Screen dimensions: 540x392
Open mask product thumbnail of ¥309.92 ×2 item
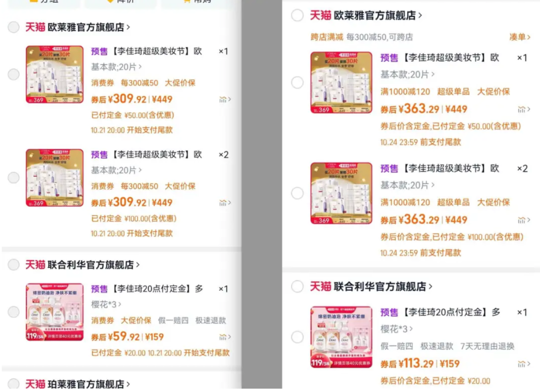(54, 178)
